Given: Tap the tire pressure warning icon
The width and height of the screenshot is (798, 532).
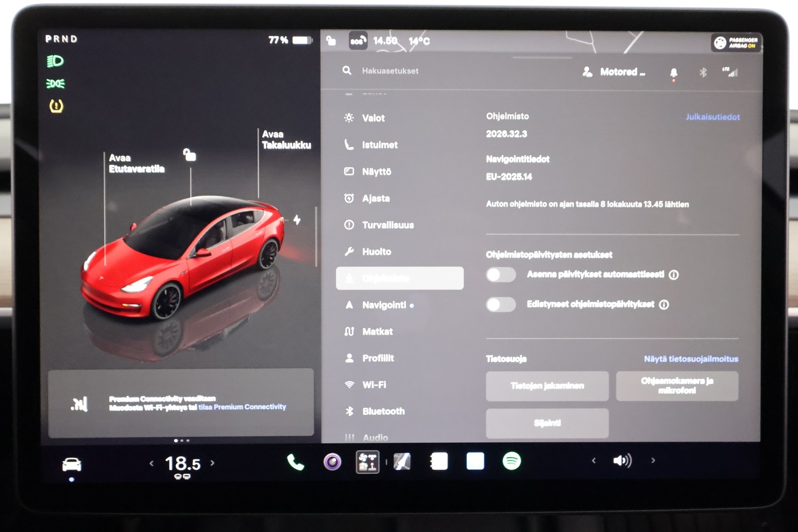Looking at the screenshot, I should click(x=56, y=106).
